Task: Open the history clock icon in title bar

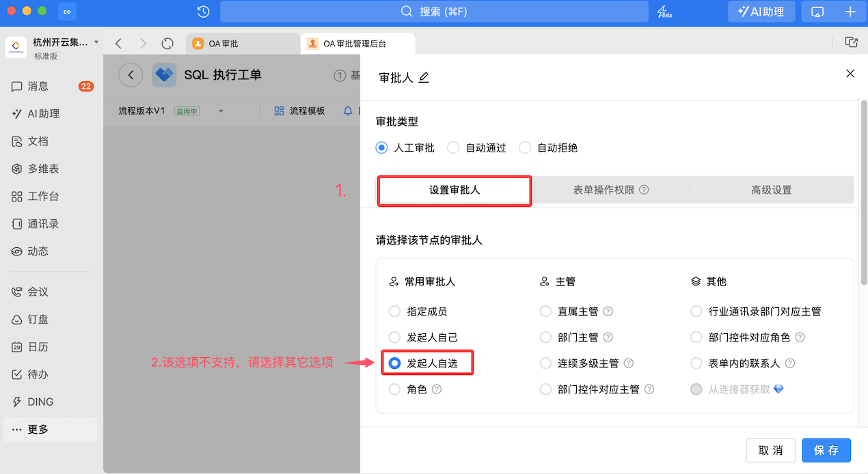Action: coord(203,12)
